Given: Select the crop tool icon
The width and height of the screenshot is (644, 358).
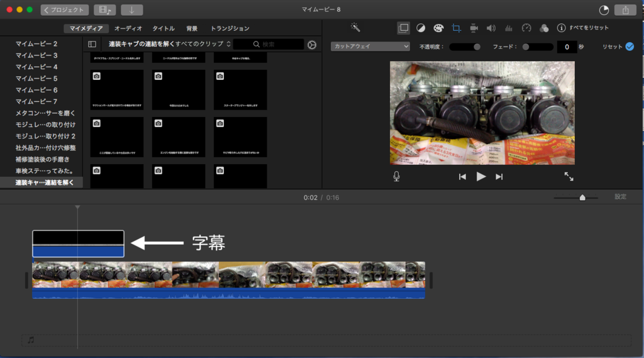Looking at the screenshot, I should (x=456, y=28).
